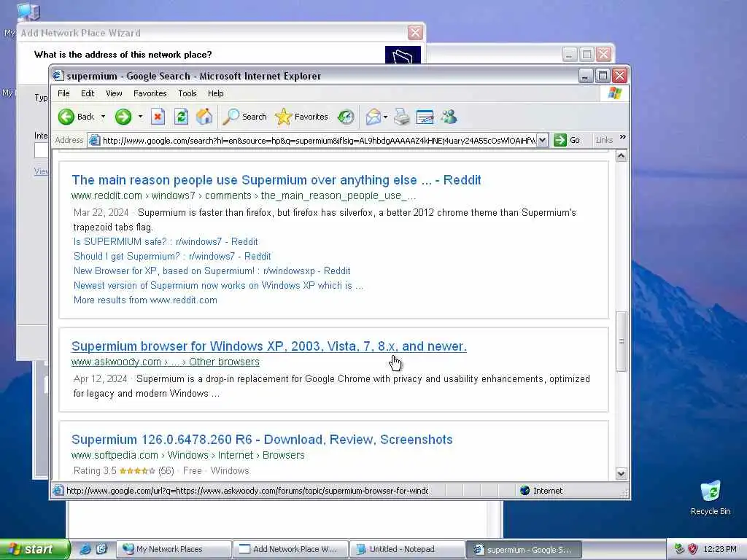Switch to Untitled - Notepad taskbar button
The image size is (747, 560).
(x=407, y=549)
